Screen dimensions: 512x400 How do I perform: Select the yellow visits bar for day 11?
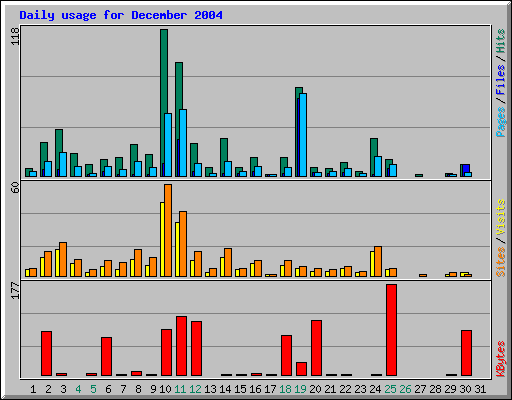[x=177, y=249]
